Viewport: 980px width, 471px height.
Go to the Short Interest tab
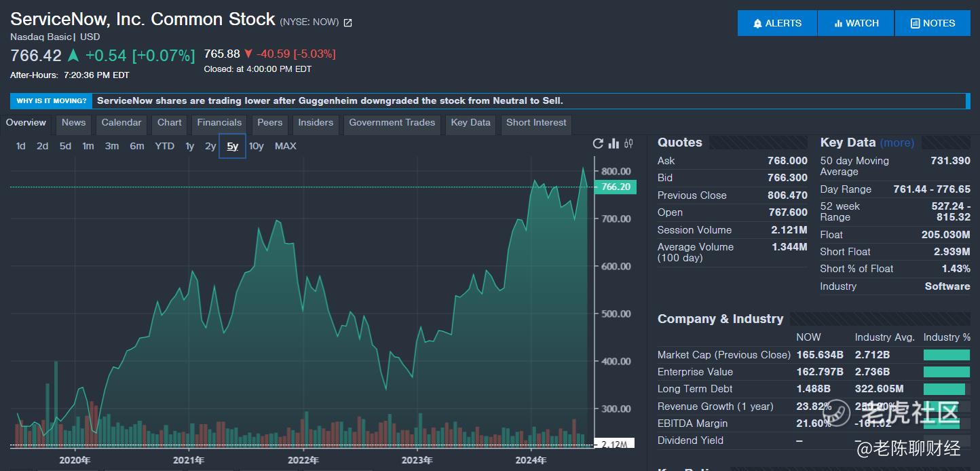[536, 123]
